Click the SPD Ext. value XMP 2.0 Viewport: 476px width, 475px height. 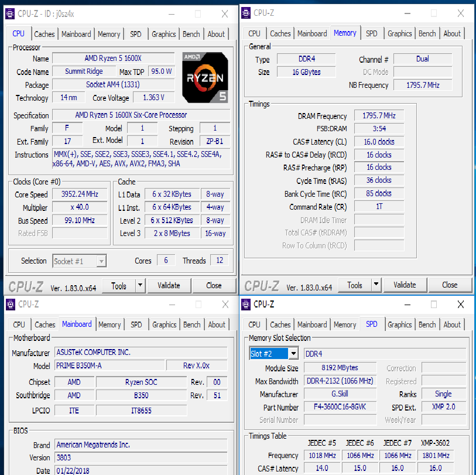pos(444,406)
